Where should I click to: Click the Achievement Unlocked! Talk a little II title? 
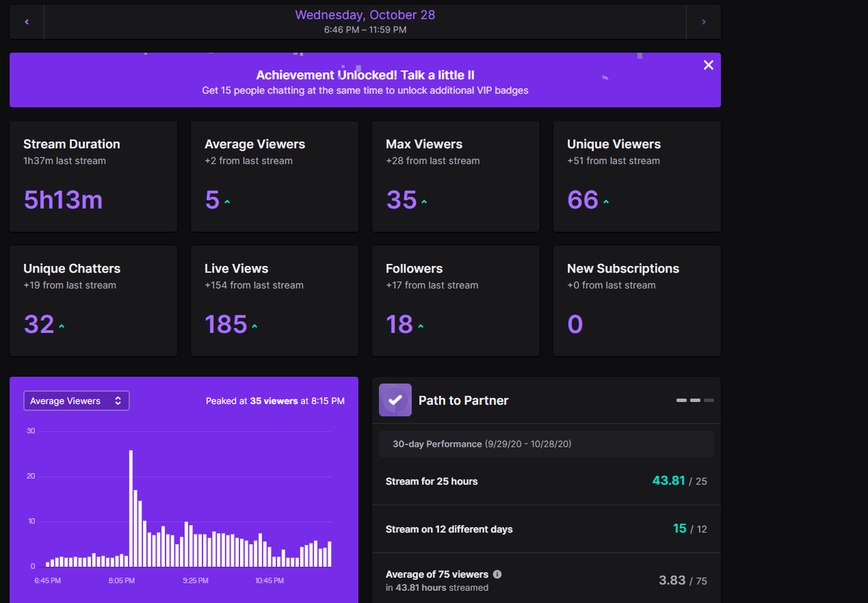[365, 75]
